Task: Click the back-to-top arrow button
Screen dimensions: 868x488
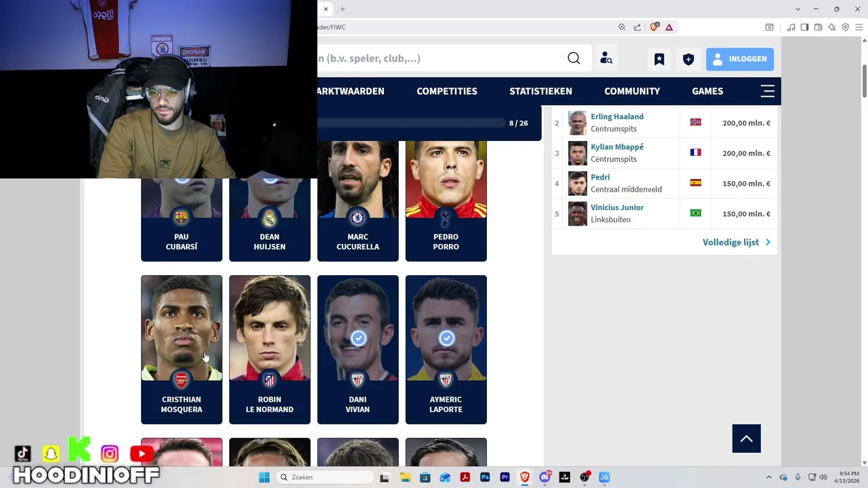Action: click(x=747, y=439)
